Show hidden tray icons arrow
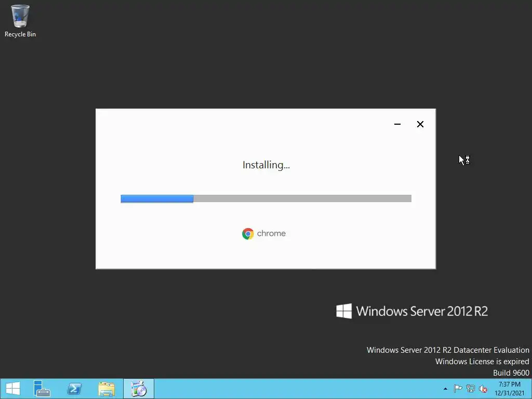Image resolution: width=532 pixels, height=399 pixels. [445, 389]
